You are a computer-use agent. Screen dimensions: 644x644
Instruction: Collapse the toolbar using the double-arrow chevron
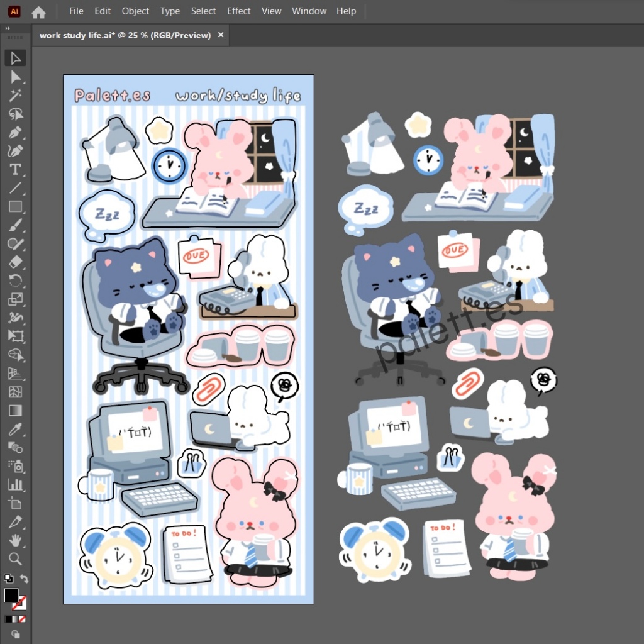tap(6, 28)
